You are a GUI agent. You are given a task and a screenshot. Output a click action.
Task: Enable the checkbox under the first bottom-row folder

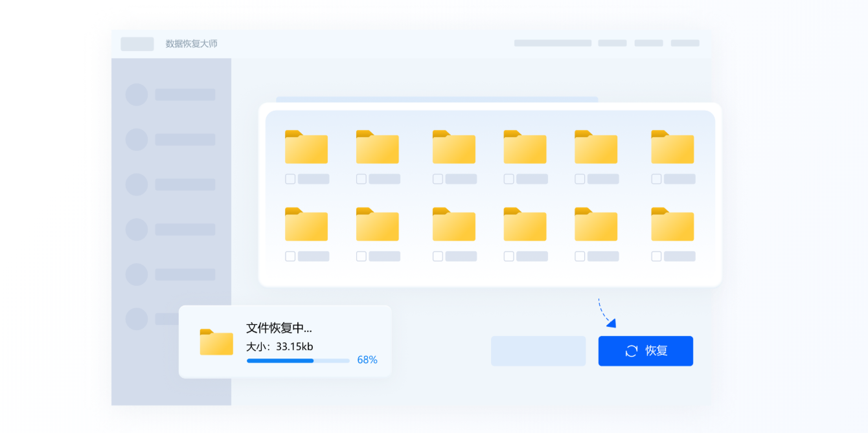tap(290, 256)
